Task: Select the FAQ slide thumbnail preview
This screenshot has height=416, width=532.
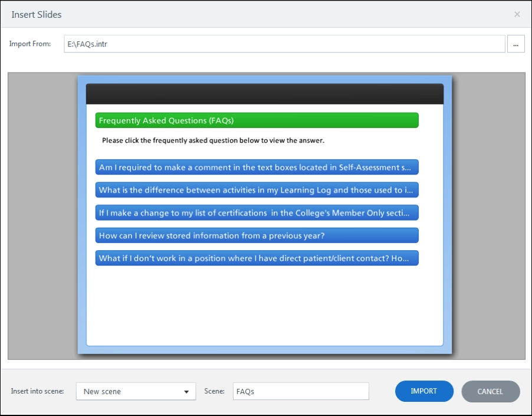Action: [x=265, y=215]
